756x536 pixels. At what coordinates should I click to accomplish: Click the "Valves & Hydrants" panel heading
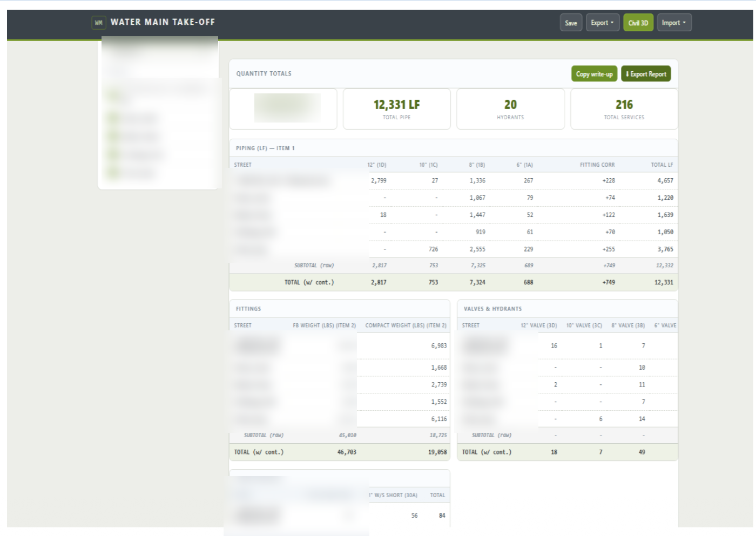pos(492,309)
